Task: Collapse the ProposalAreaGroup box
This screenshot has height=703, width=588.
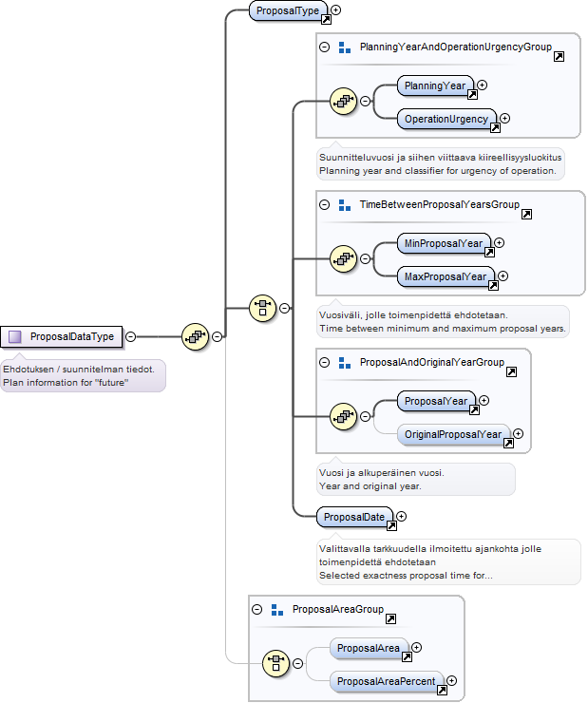Action: coord(256,609)
